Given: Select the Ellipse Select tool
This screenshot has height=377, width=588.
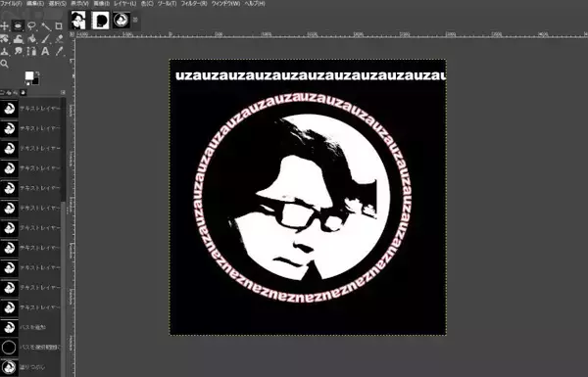Looking at the screenshot, I should coord(18,26).
